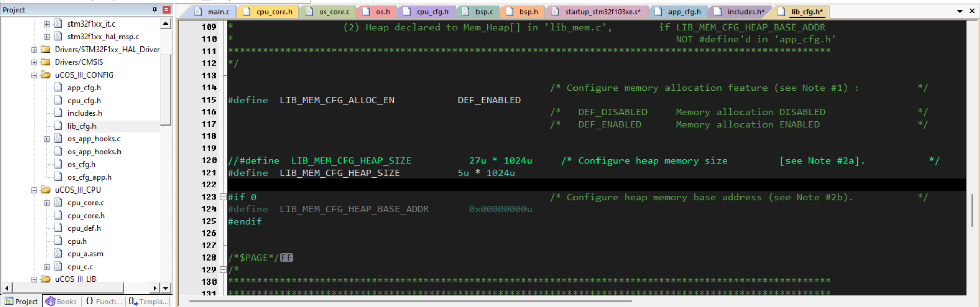Expand the os_app_hooks.c tree node
This screenshot has height=307, width=980.
tap(46, 139)
